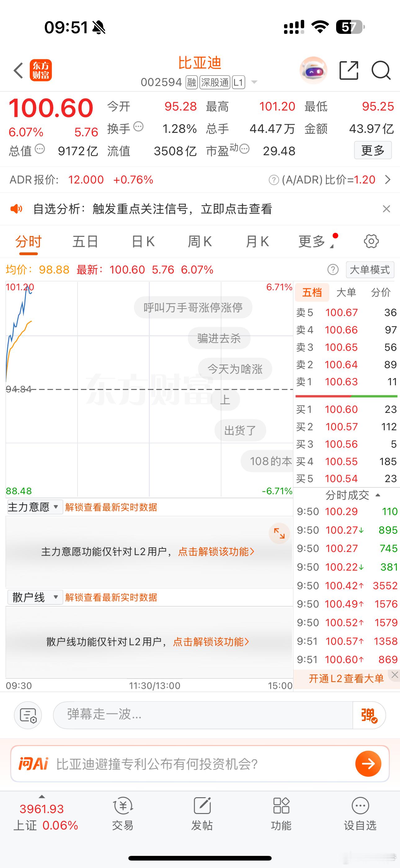Select the 分价 tab
The width and height of the screenshot is (400, 868).
(x=381, y=292)
